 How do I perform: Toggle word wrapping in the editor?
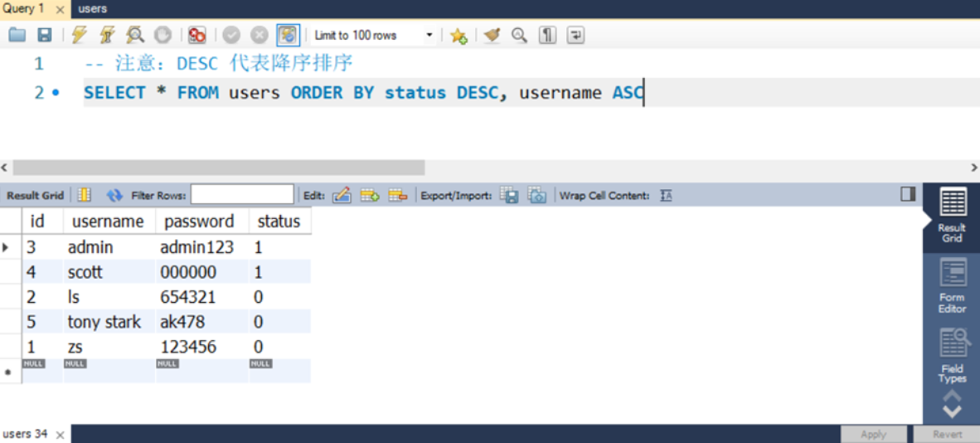tap(575, 35)
